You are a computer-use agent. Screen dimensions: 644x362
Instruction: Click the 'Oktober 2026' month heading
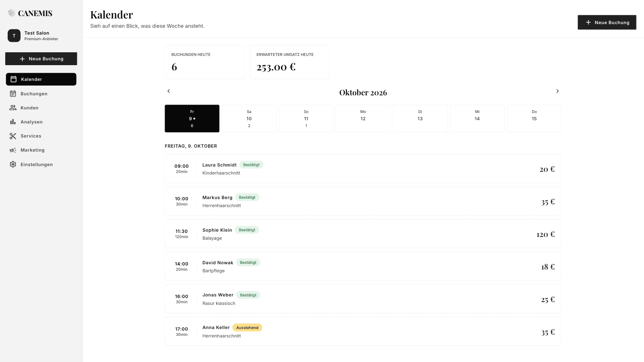pos(363,93)
